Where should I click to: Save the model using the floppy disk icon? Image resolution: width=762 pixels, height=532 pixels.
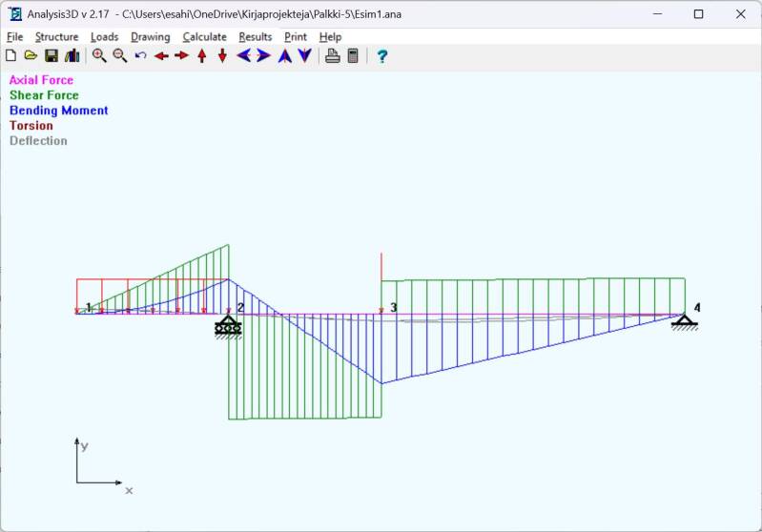tap(51, 56)
